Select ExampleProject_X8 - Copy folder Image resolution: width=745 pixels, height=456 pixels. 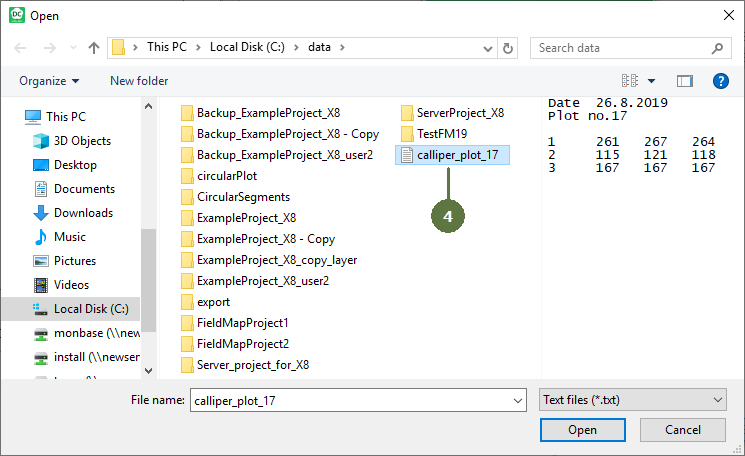pyautogui.click(x=258, y=239)
